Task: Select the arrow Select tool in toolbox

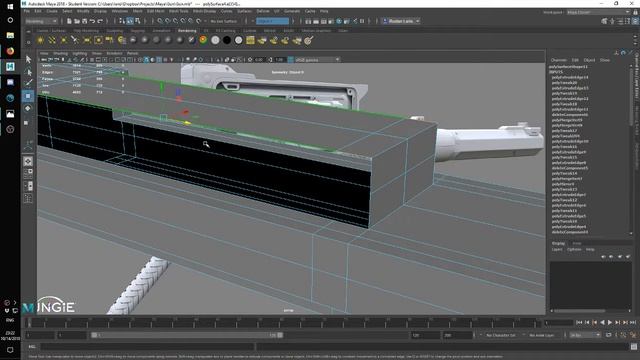Action: click(28, 59)
